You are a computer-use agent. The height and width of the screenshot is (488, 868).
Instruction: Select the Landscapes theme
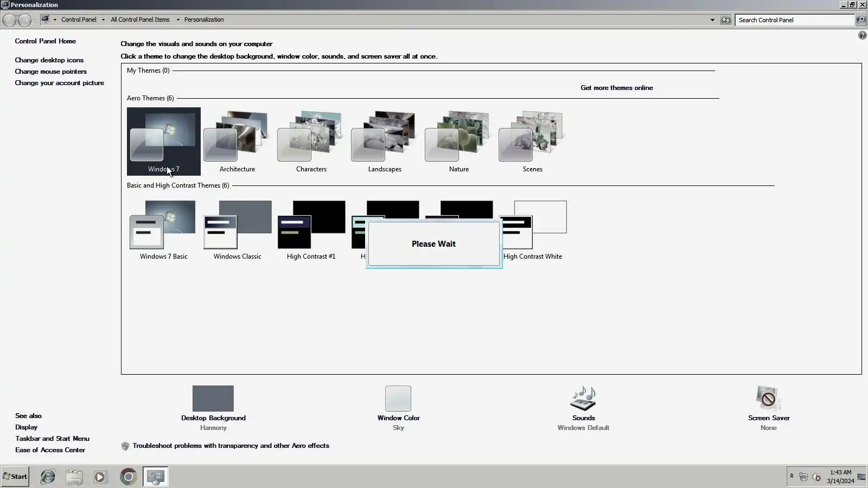[x=385, y=141]
